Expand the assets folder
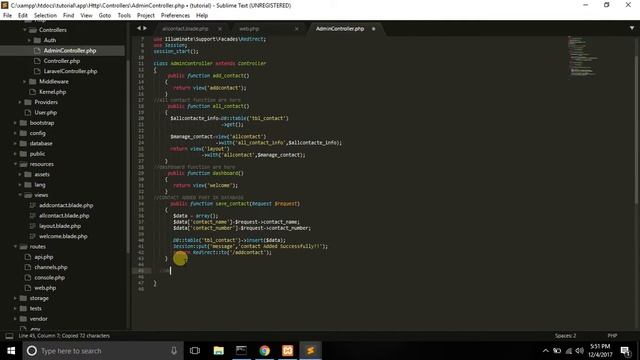 tap(20, 174)
